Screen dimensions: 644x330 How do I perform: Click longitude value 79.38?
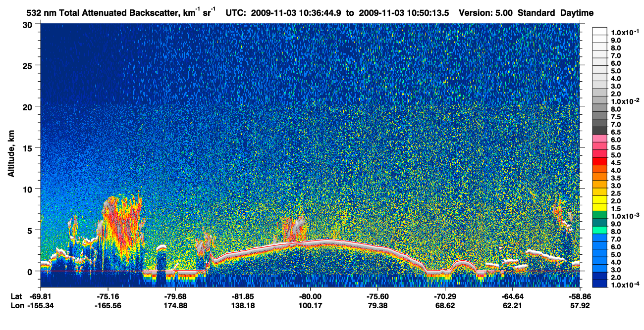pos(377,306)
